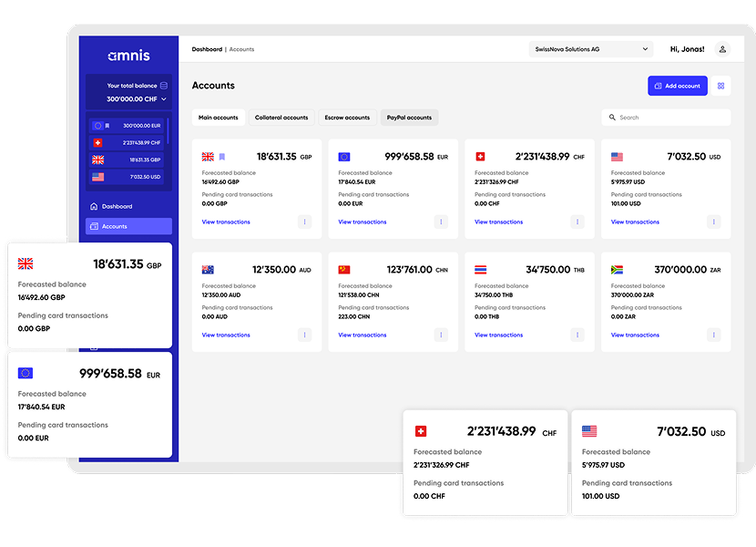Select the Escrow accounts tab

click(x=347, y=118)
